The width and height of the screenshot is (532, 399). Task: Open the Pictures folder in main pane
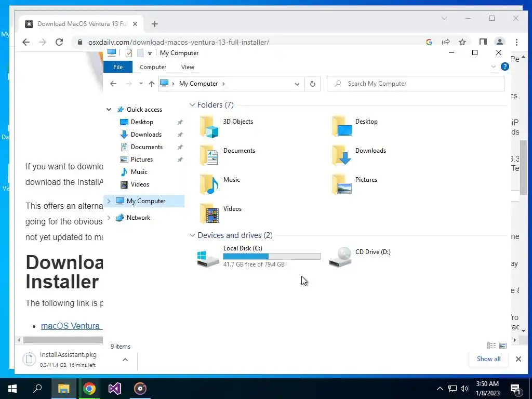click(342, 184)
